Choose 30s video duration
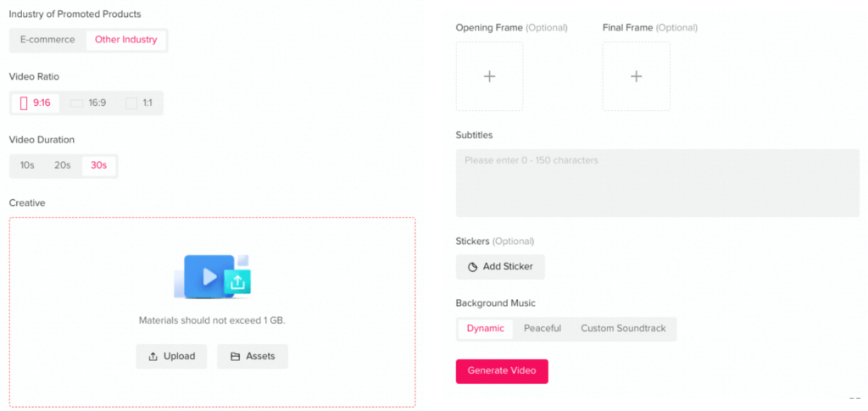 [x=99, y=165]
